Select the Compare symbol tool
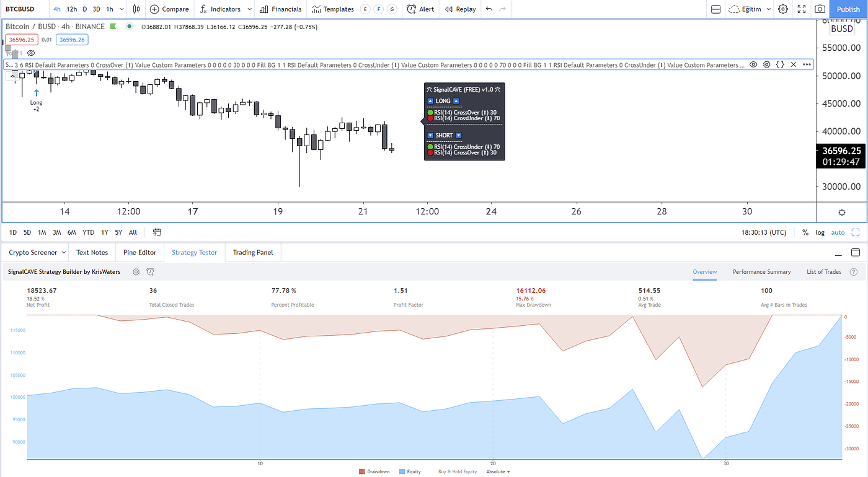Screen dimensions: 868x477 point(169,9)
